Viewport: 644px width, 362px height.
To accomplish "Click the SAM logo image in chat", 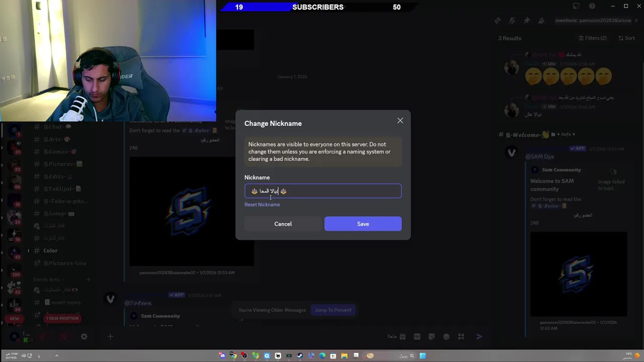I will 191,211.
